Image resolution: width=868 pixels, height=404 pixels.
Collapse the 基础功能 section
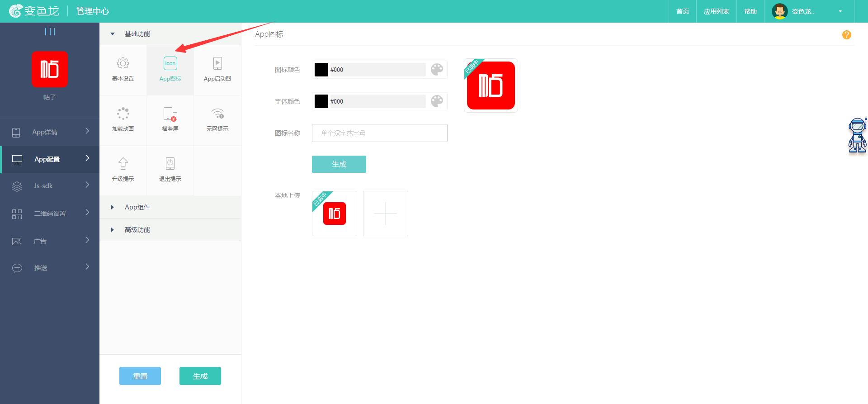[113, 34]
